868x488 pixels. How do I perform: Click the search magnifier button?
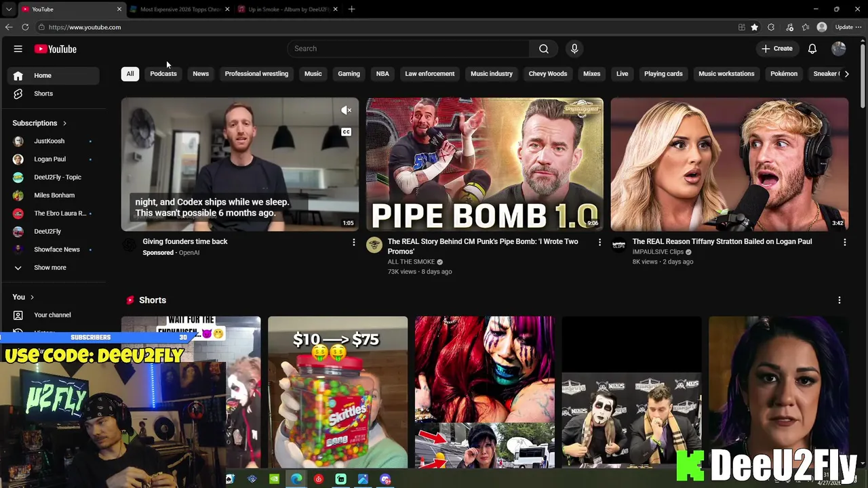pos(544,49)
